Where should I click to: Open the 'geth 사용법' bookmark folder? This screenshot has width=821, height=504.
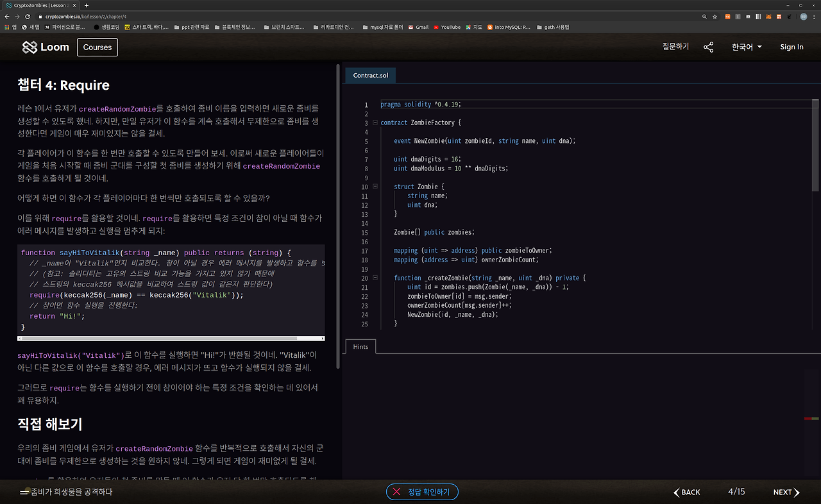(x=553, y=27)
